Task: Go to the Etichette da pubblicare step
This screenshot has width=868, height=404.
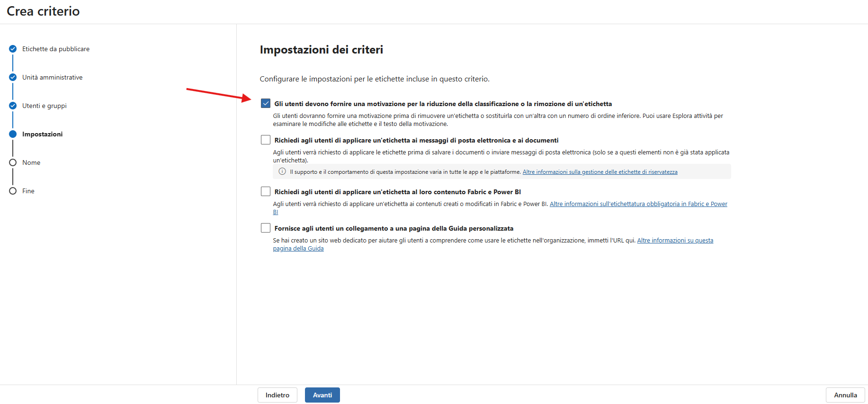Action: pos(56,49)
